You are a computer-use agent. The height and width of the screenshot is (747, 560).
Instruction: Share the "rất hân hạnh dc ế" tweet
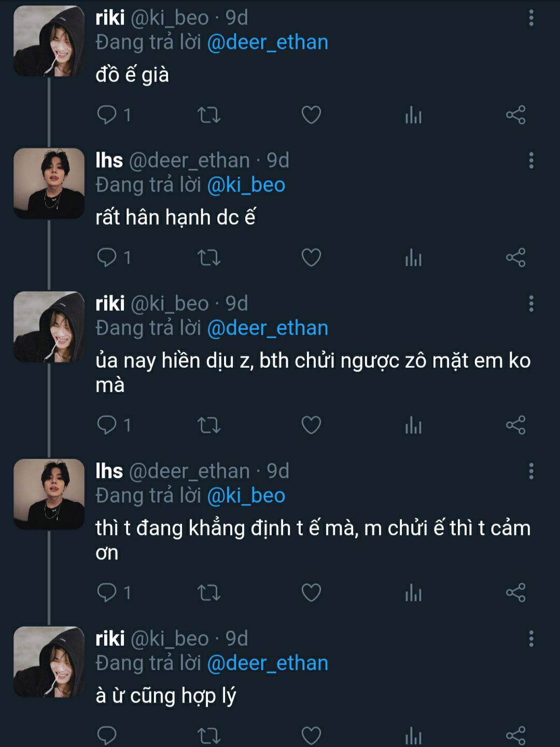515,257
